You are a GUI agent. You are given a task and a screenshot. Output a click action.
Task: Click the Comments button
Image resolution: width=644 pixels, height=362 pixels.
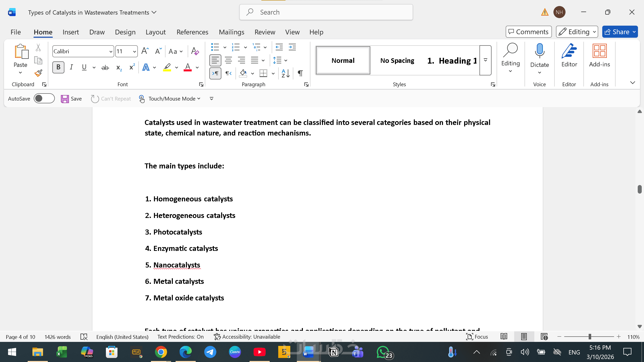click(x=529, y=32)
